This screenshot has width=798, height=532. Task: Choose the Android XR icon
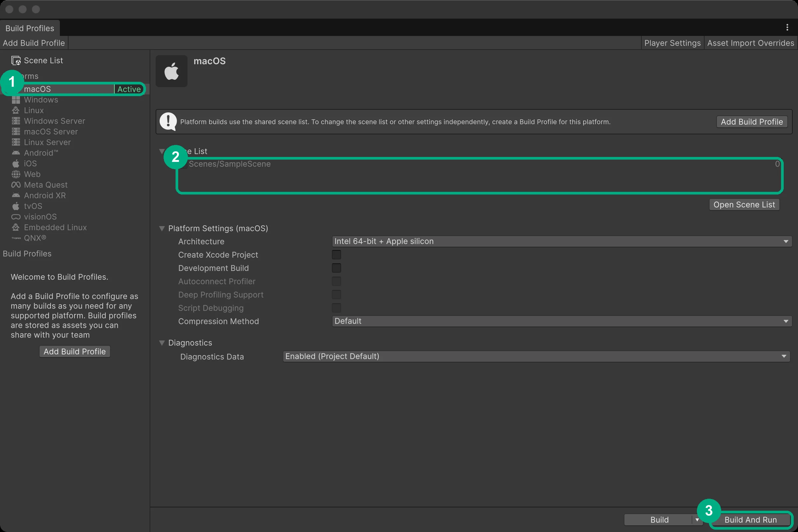click(x=16, y=196)
